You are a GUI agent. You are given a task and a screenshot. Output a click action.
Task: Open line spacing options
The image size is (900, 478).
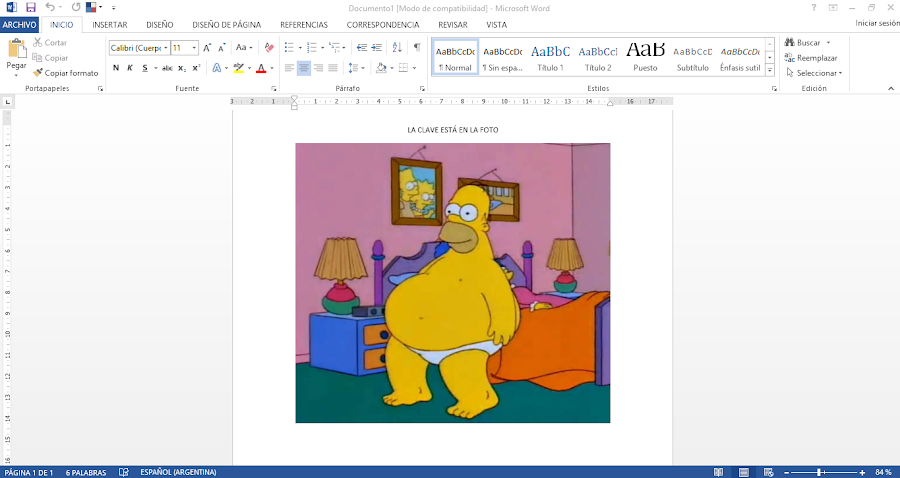click(356, 68)
